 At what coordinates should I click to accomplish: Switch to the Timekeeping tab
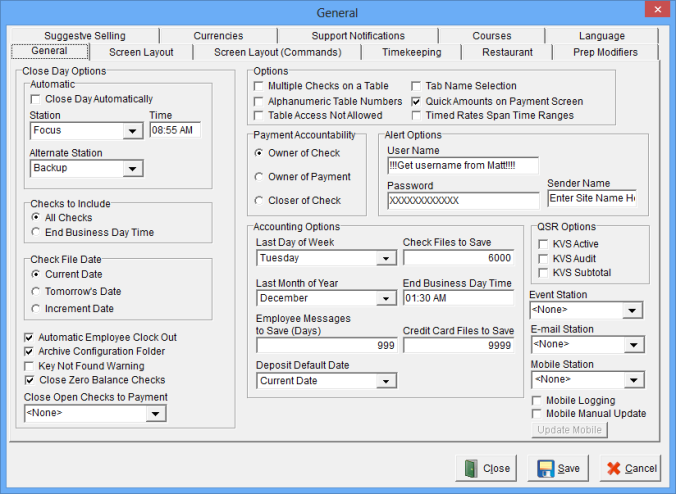click(x=410, y=52)
